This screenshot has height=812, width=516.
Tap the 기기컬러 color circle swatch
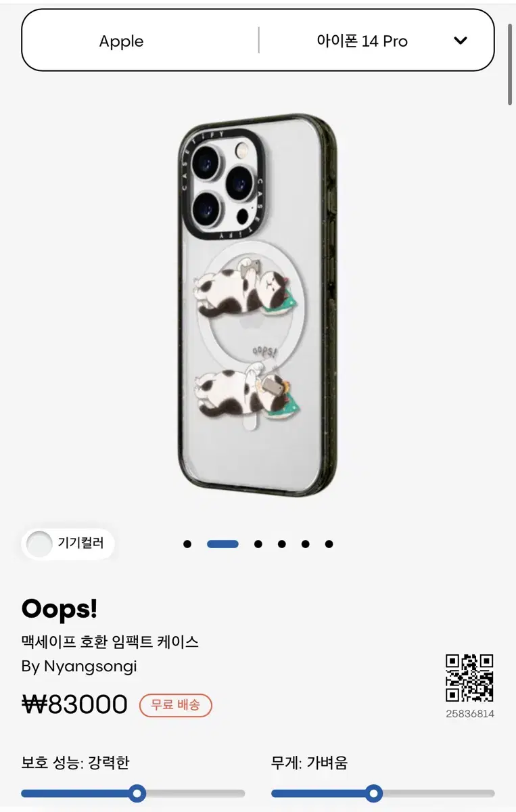point(39,544)
